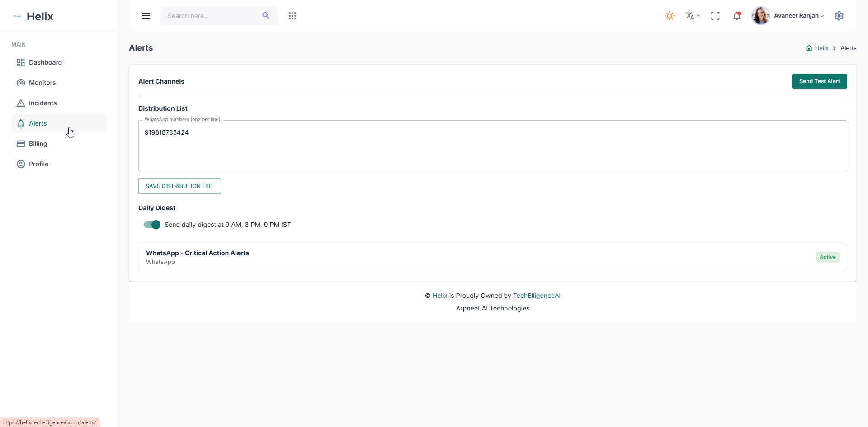Open the Dashboard from the sidebar
The image size is (868, 427).
coord(45,62)
